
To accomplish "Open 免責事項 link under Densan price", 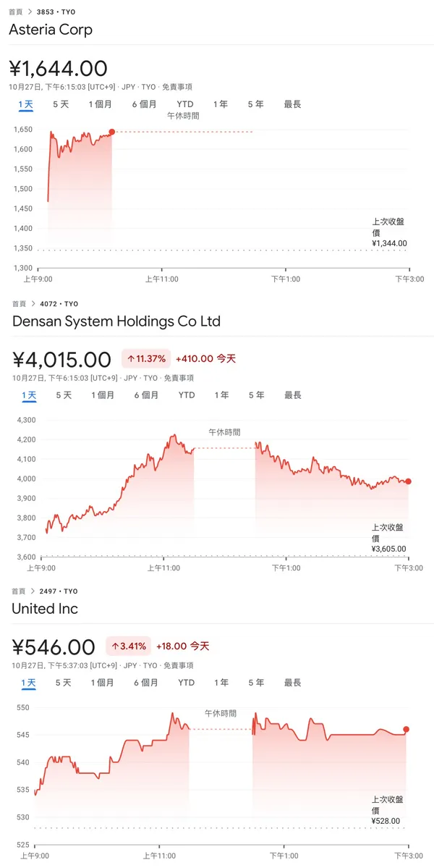I will pos(178,378).
